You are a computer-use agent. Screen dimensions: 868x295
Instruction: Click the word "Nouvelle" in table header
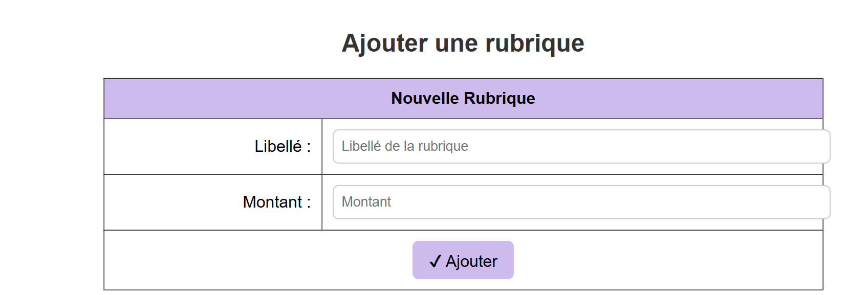425,98
